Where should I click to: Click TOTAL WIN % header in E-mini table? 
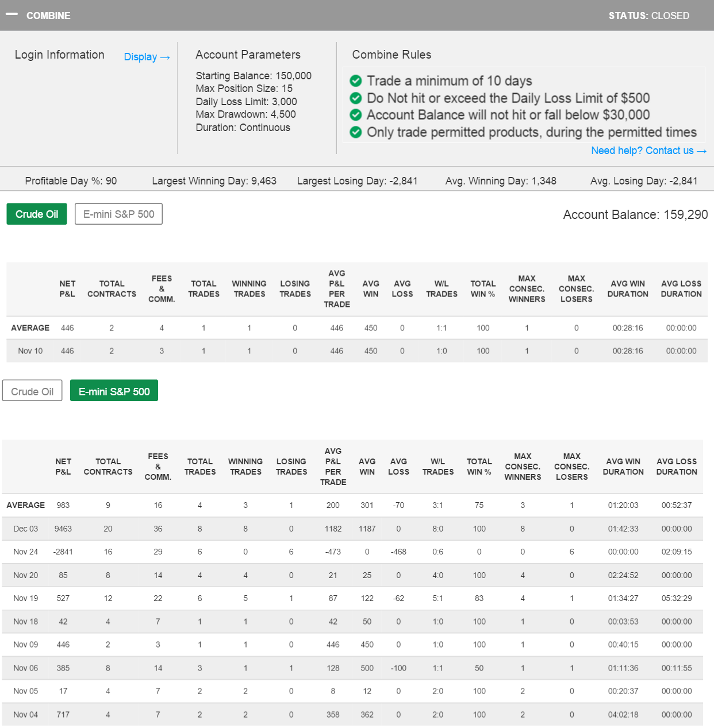coord(479,467)
